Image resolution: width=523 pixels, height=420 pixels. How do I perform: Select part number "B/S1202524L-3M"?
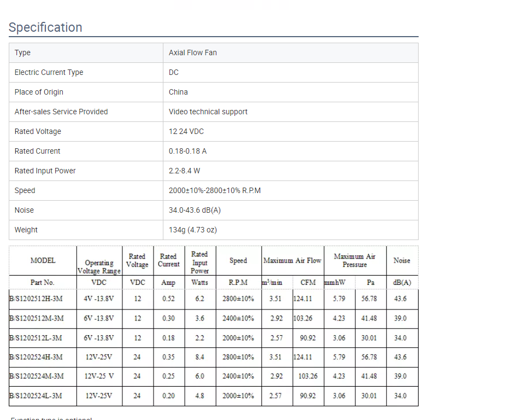pos(36,396)
